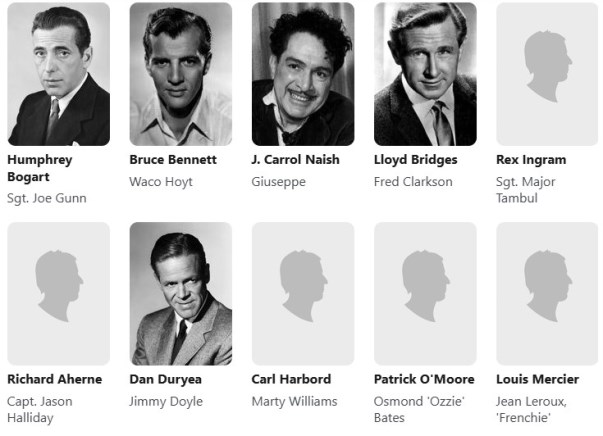603x436 pixels.
Task: Open the Dan Duryea name link
Action: point(165,379)
